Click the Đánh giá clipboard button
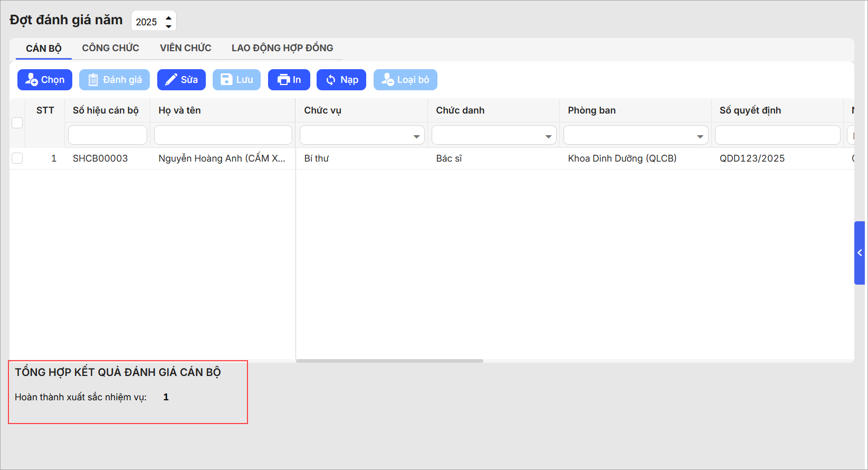Screen dimensions: 868x470 point(115,80)
